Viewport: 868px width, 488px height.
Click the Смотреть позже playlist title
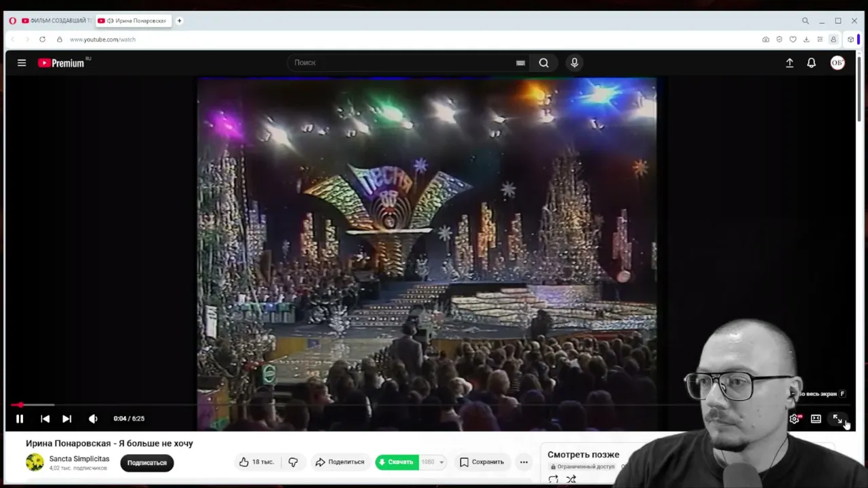583,455
